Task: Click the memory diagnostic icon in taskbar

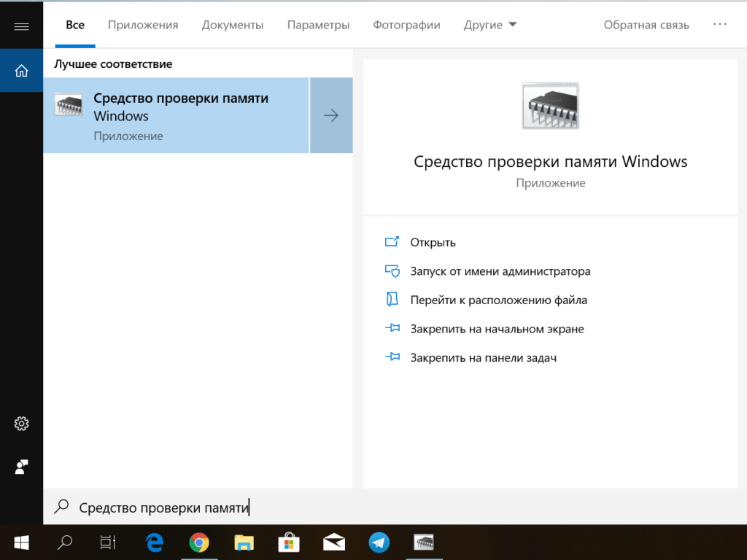Action: tap(424, 542)
